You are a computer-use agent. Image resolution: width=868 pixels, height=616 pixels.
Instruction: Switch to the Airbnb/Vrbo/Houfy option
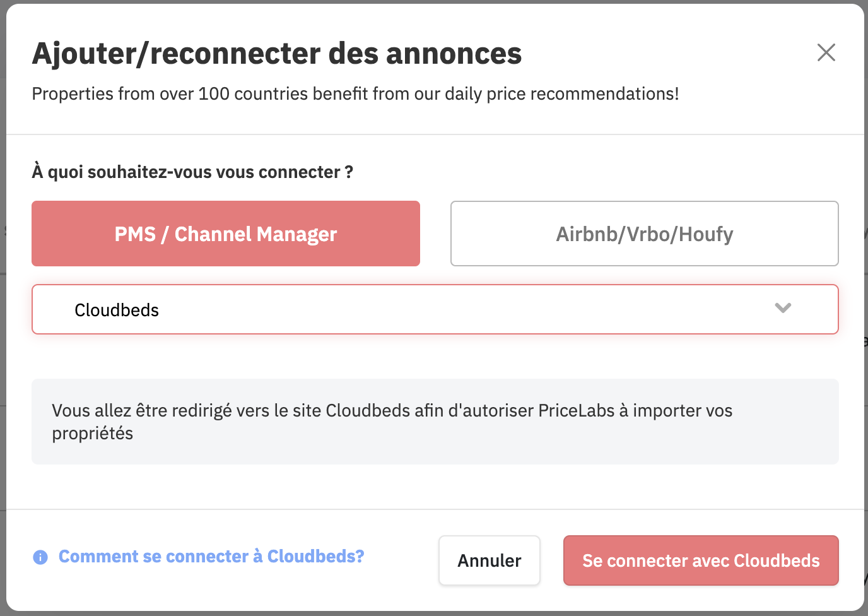tap(644, 234)
